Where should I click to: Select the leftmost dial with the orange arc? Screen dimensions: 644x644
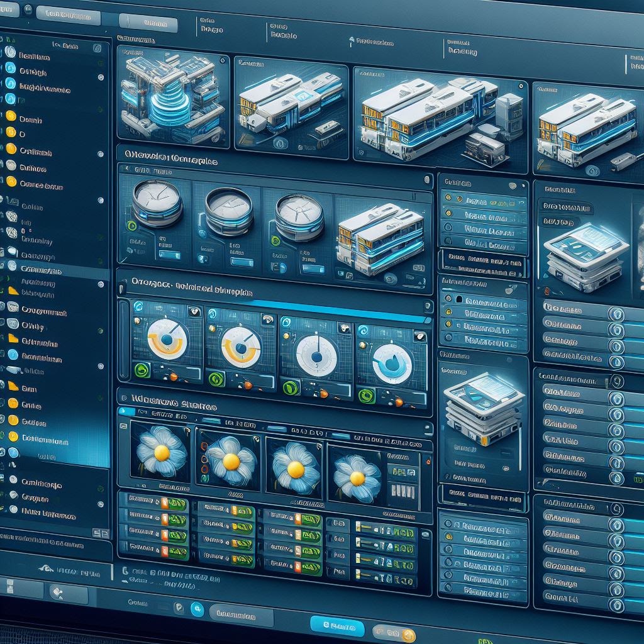point(167,340)
